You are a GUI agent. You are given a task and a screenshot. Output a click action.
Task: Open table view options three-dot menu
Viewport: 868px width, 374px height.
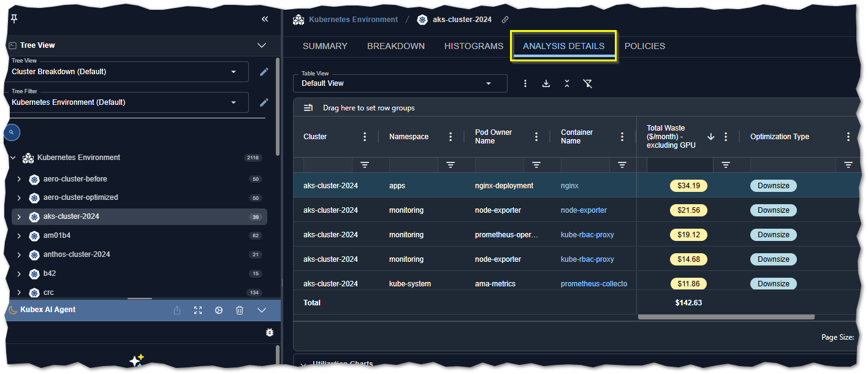pyautogui.click(x=525, y=83)
